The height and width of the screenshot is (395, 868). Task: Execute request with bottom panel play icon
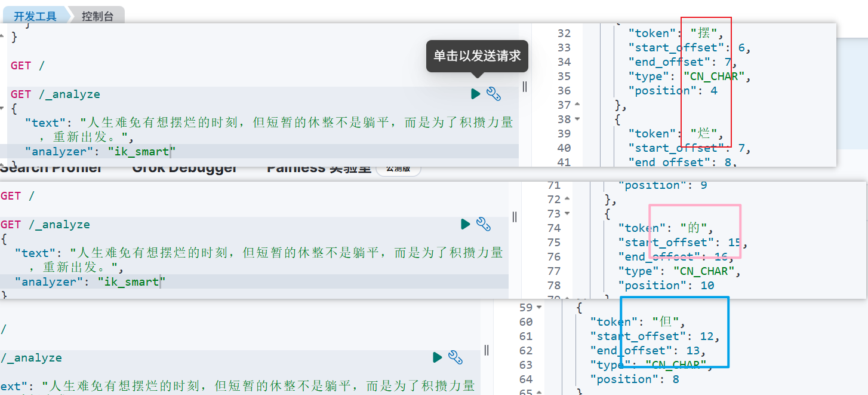(x=437, y=357)
